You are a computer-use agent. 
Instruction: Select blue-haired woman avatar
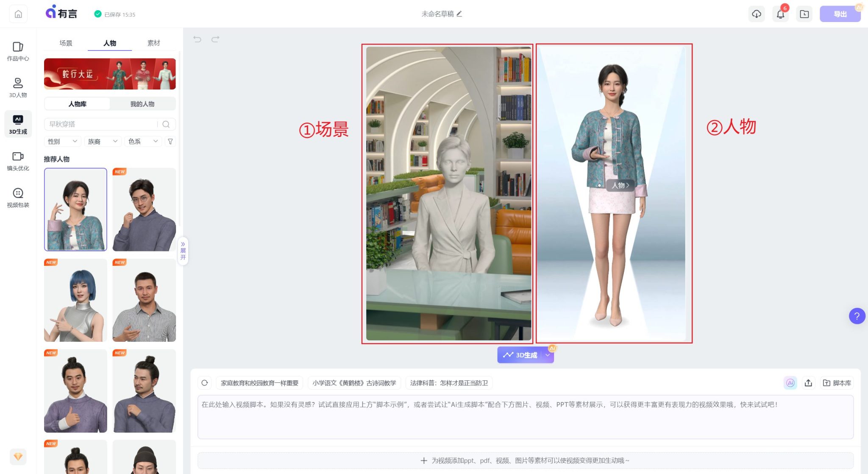tap(75, 300)
